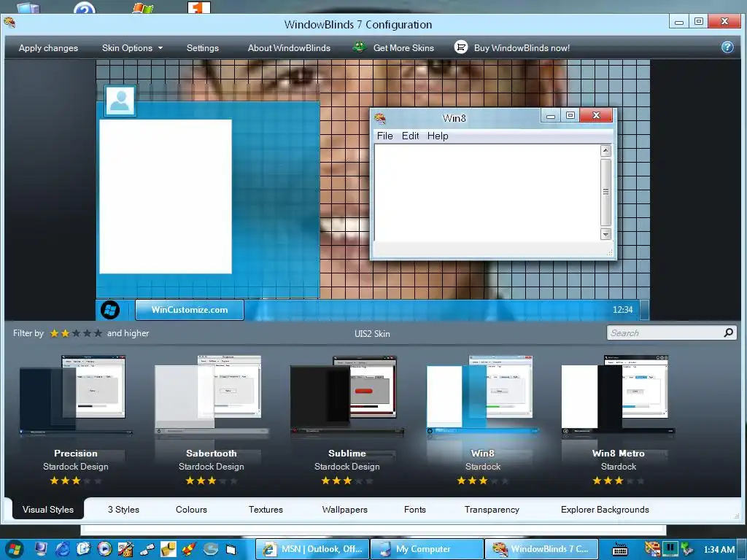Image resolution: width=747 pixels, height=560 pixels.
Task: Launch Internet Explorer from quick launch
Action: tap(62, 549)
